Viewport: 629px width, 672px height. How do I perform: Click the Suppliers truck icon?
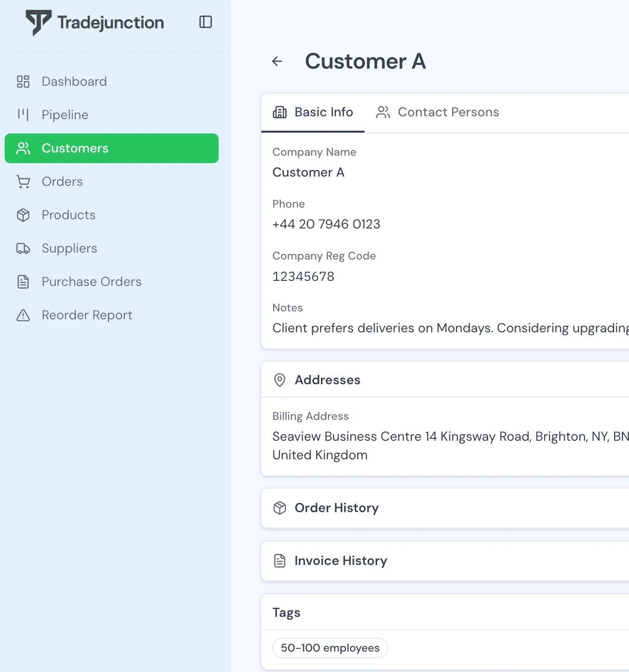click(23, 248)
